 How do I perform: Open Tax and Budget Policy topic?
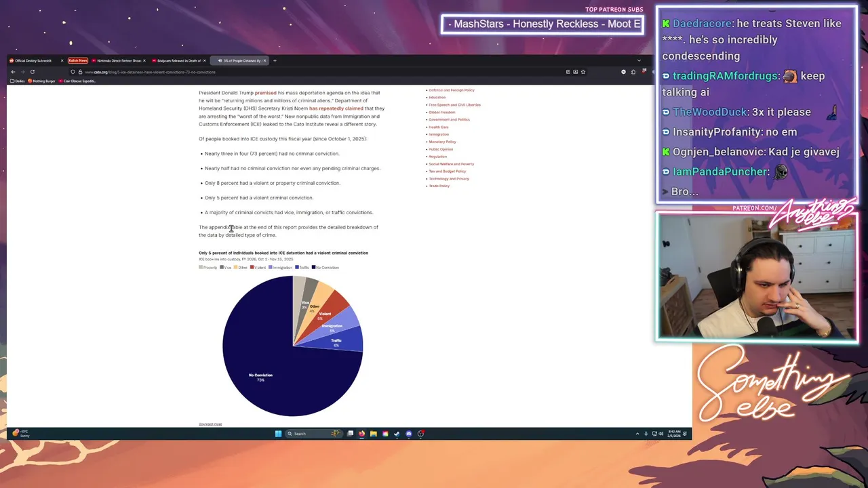click(x=448, y=171)
